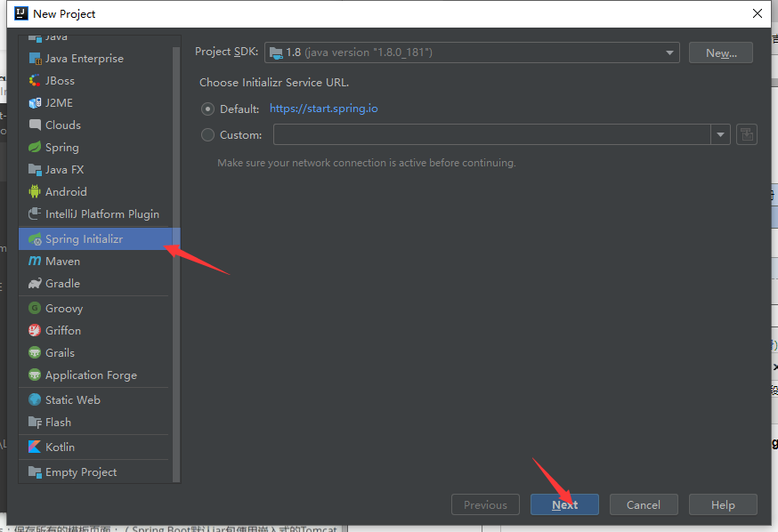Click the Groovy G icon
Screen dimensions: 778x532
coord(35,309)
